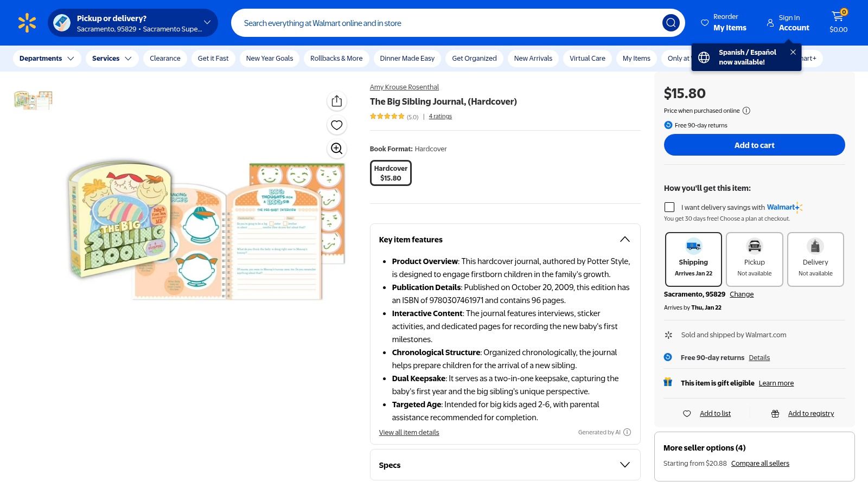Click Add to list link
Screen dimensions: 868x488
tap(715, 413)
